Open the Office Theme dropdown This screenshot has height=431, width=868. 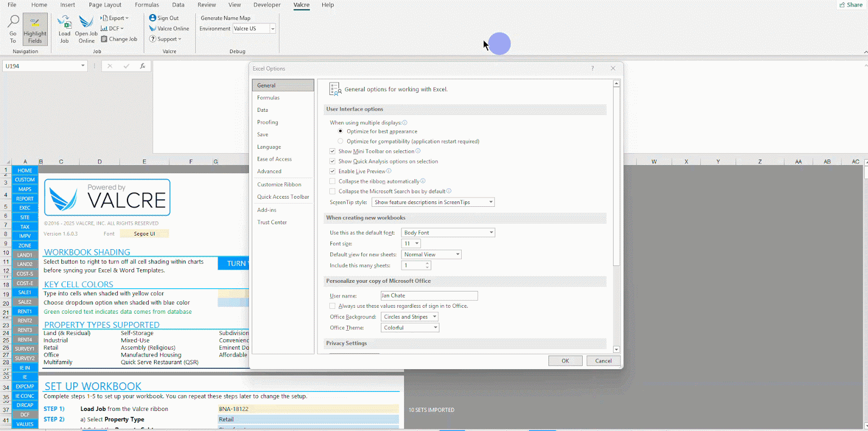coord(410,328)
